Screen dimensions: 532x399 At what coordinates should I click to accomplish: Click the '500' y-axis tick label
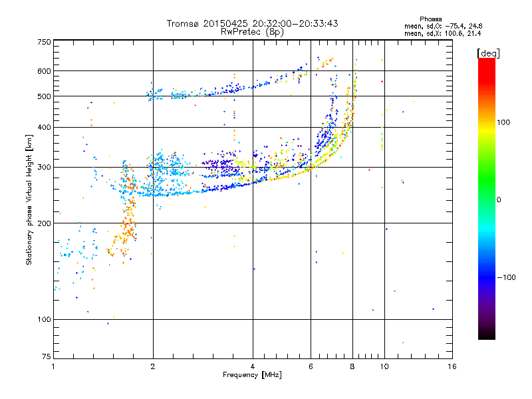point(44,96)
